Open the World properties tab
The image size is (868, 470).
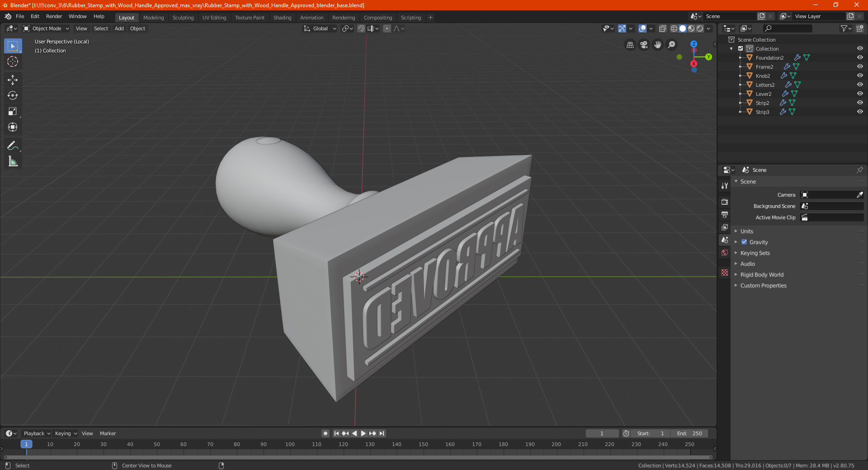725,253
